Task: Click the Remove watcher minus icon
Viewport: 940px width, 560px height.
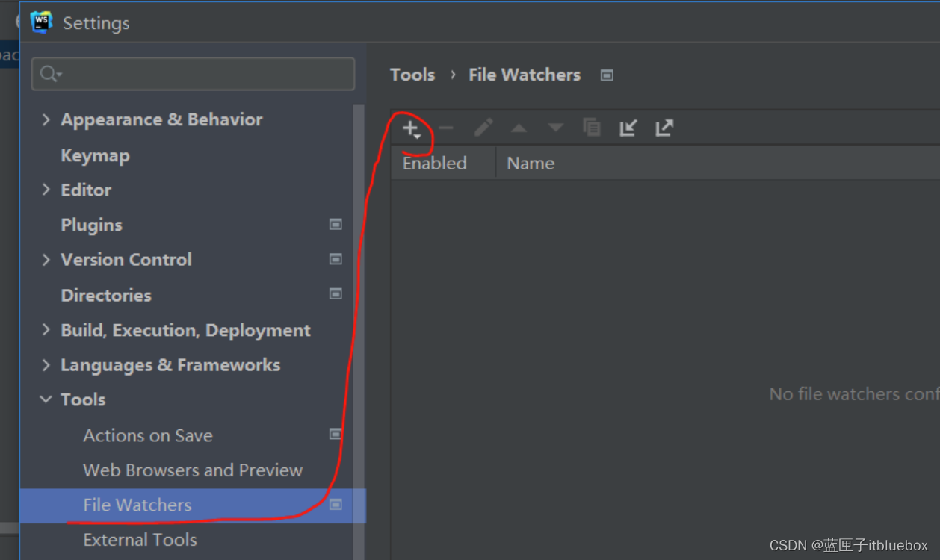Action: [x=446, y=128]
